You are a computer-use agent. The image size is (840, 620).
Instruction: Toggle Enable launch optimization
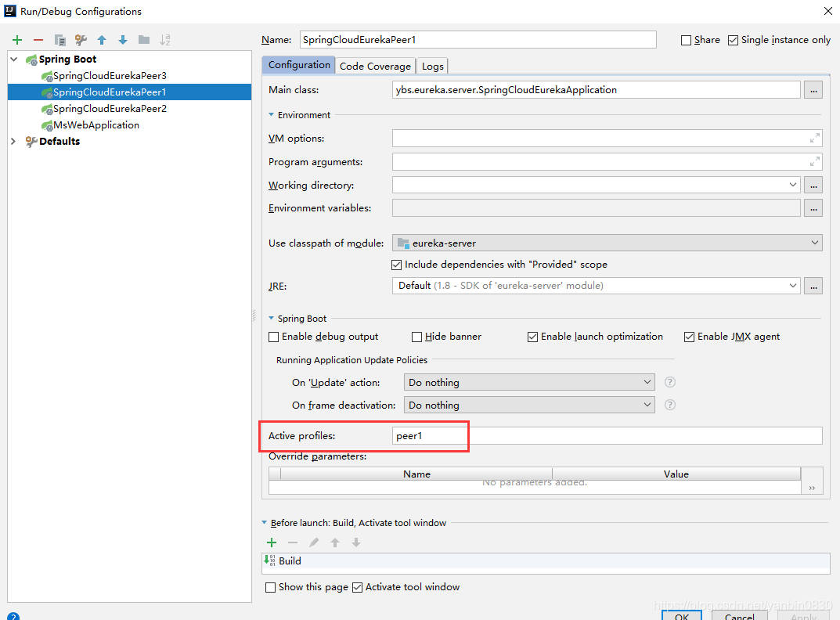click(x=532, y=337)
